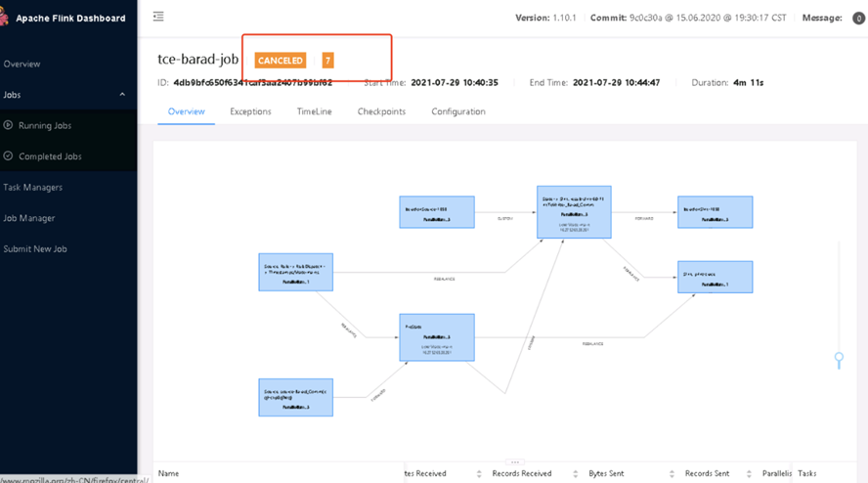868x483 pixels.
Task: Sort by Bytes Sent using sort arrows
Action: coord(672,473)
